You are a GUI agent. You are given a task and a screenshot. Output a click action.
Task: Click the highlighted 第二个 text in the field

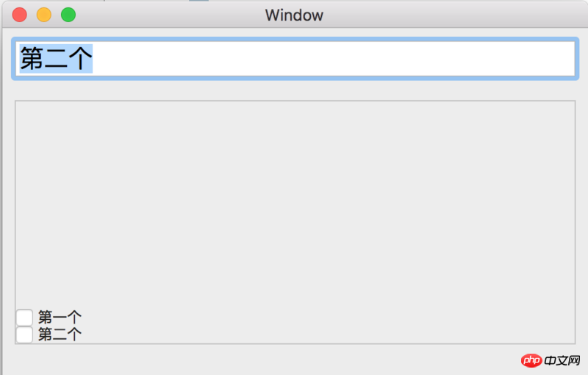click(56, 59)
